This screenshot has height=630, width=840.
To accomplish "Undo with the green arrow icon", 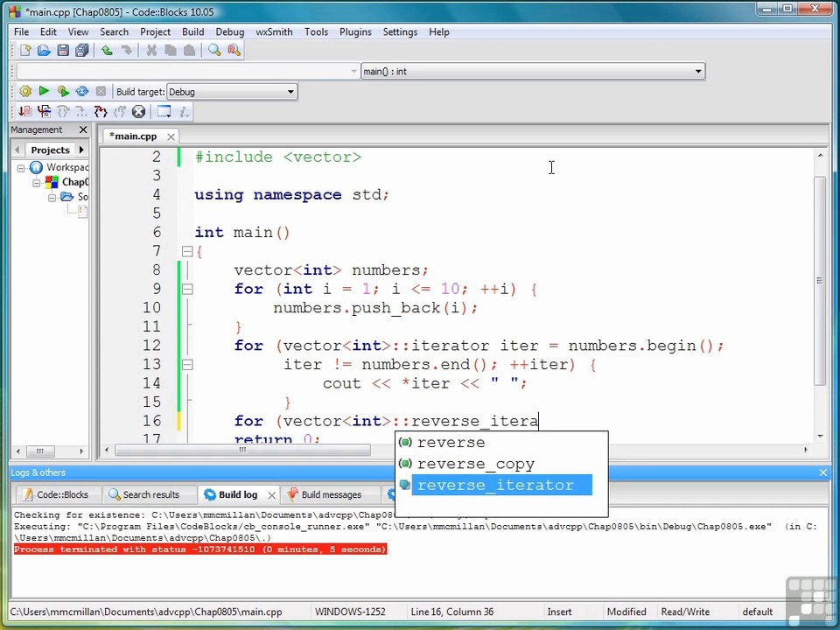I will tap(107, 51).
